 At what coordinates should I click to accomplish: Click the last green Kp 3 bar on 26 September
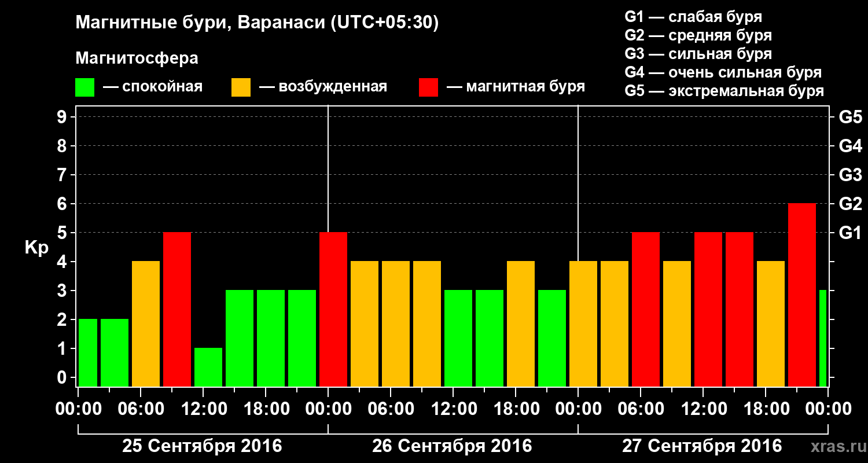(552, 339)
